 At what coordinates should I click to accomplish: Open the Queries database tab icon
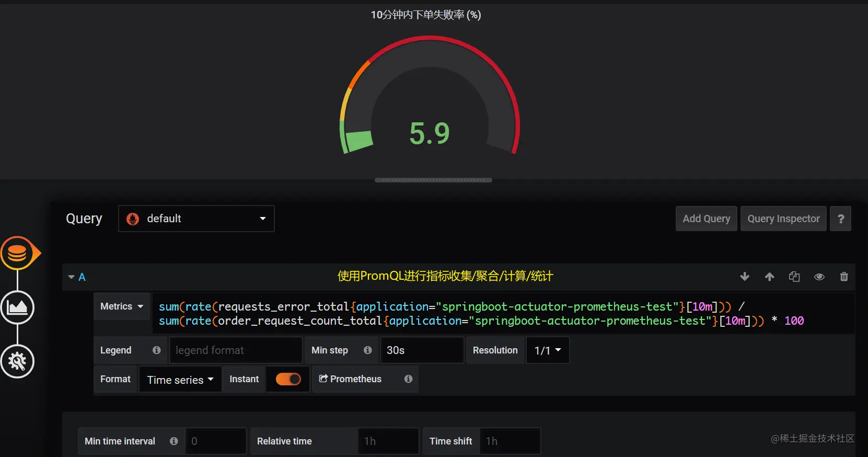[18, 254]
